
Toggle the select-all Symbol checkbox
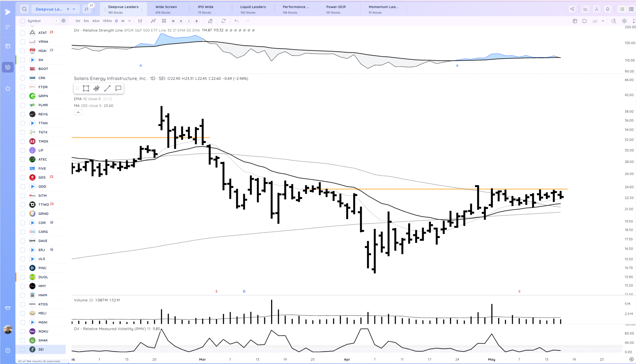pos(23,21)
